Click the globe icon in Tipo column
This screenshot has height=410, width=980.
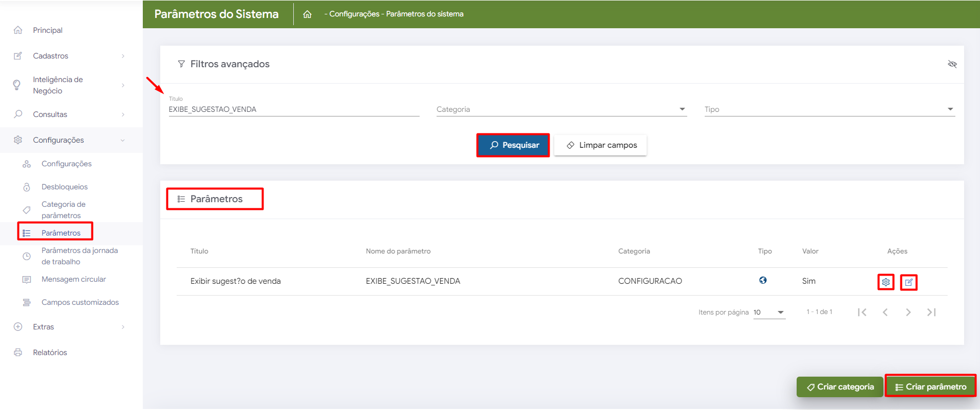763,280
